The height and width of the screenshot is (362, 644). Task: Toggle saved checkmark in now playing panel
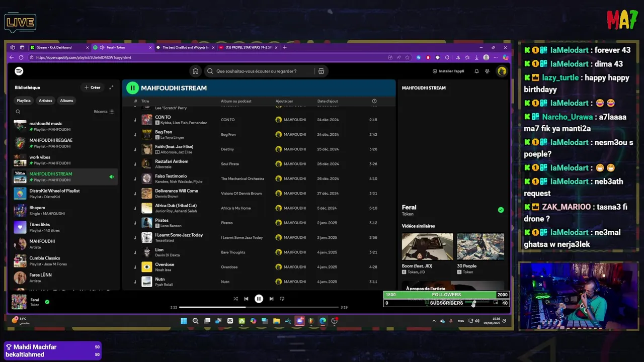pos(501,210)
